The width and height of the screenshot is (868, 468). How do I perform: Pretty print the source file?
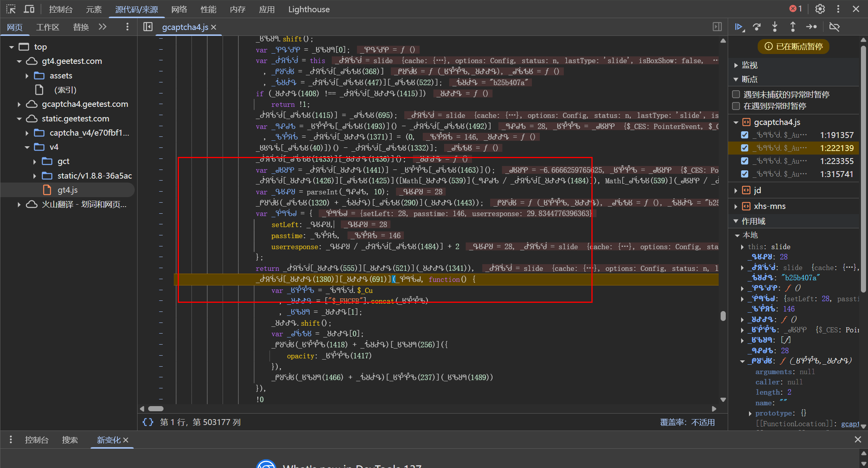pos(148,422)
